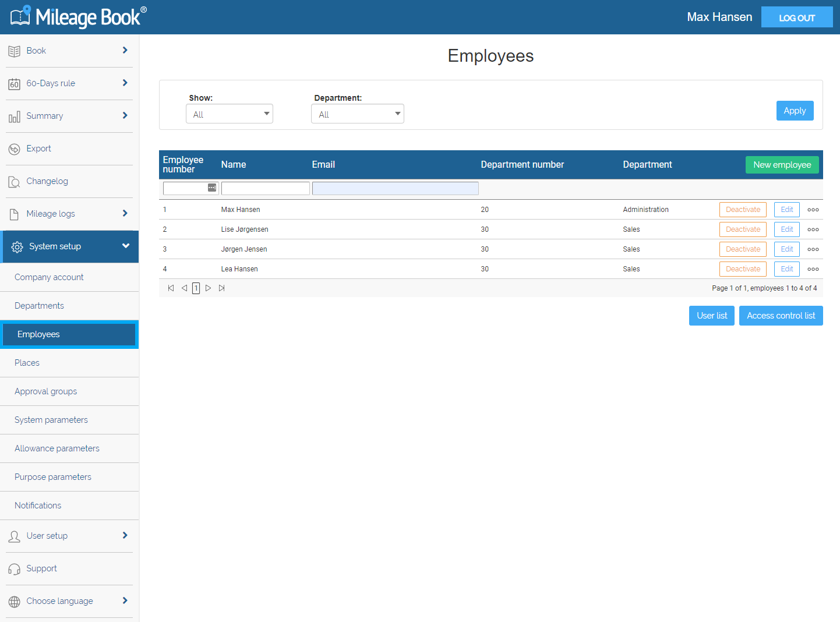Deactivate employee Max Hansen
840x622 pixels.
[x=743, y=210]
